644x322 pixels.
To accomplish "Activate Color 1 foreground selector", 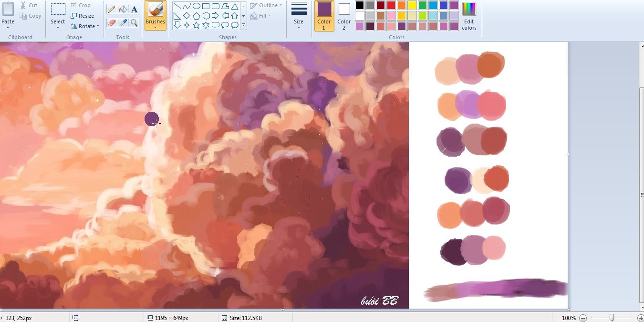I will (324, 16).
